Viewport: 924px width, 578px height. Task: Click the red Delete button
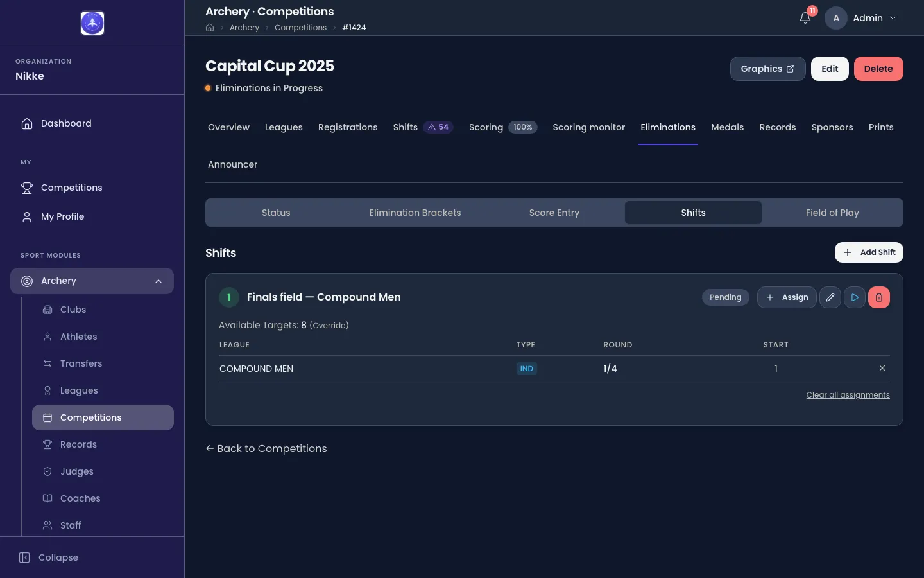pyautogui.click(x=878, y=69)
